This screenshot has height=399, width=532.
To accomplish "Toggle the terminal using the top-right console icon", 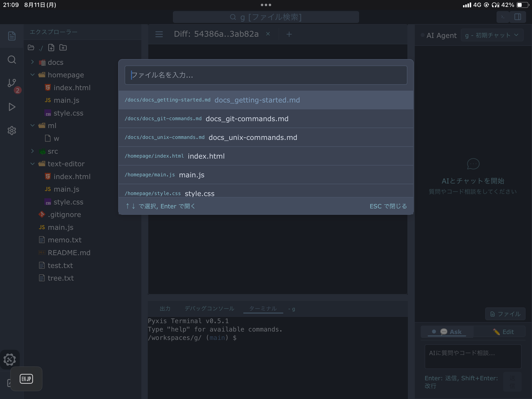I will coord(502,17).
